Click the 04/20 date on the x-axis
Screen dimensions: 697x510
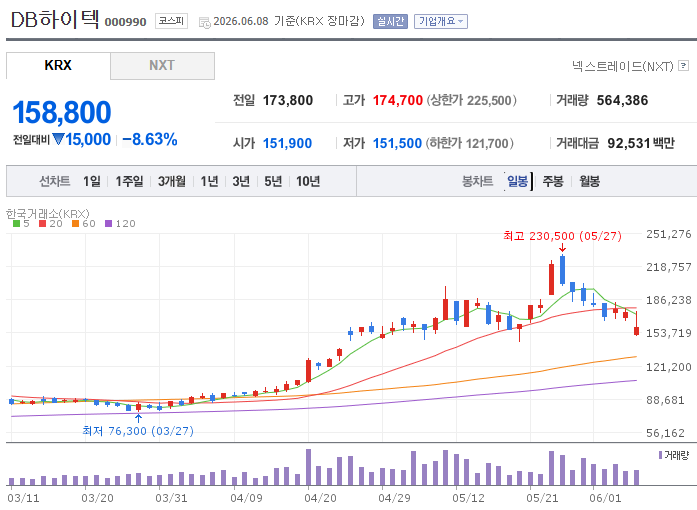(320, 498)
